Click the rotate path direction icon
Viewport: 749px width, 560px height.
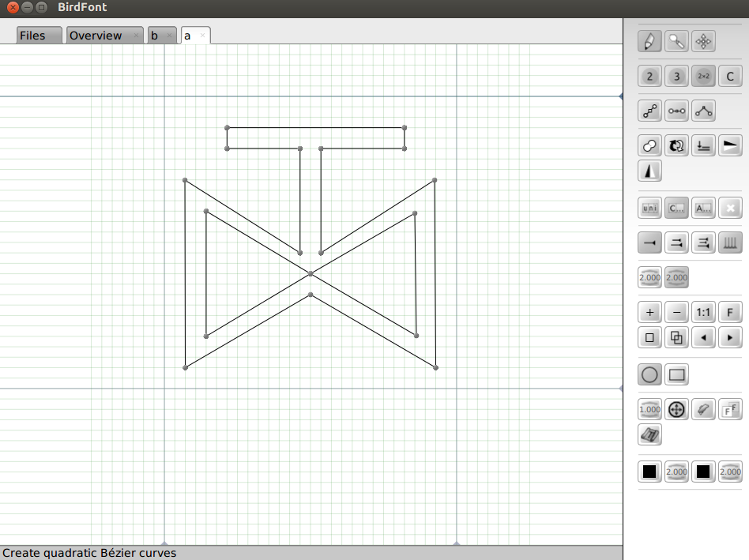[676, 145]
